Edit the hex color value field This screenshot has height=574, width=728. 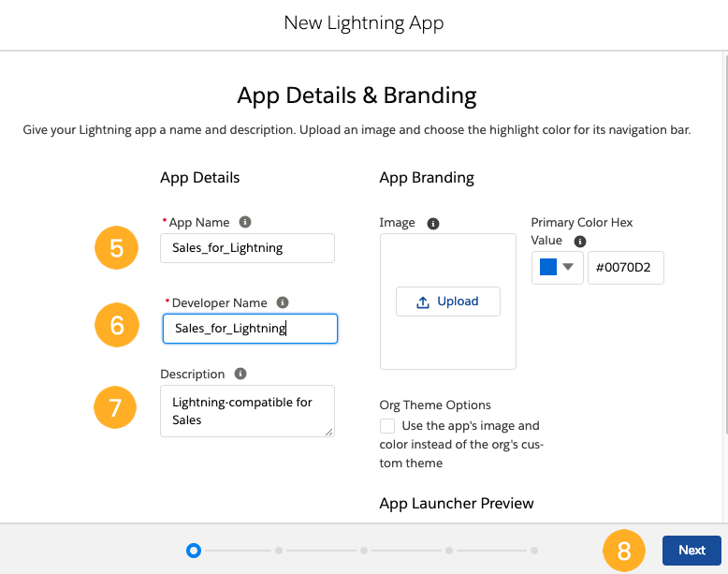click(x=626, y=268)
